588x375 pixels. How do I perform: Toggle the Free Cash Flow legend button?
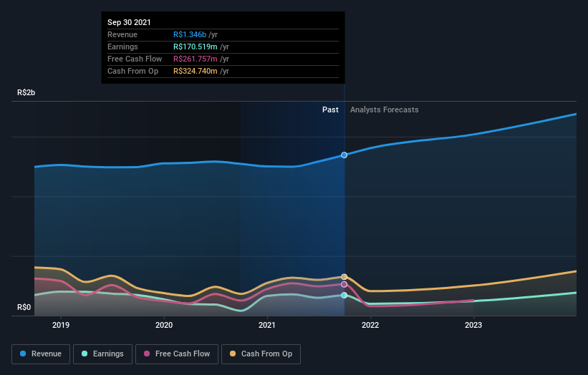tap(177, 354)
